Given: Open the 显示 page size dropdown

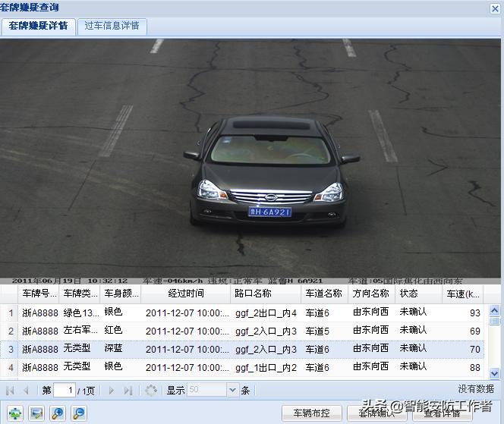Looking at the screenshot, I should tap(232, 391).
